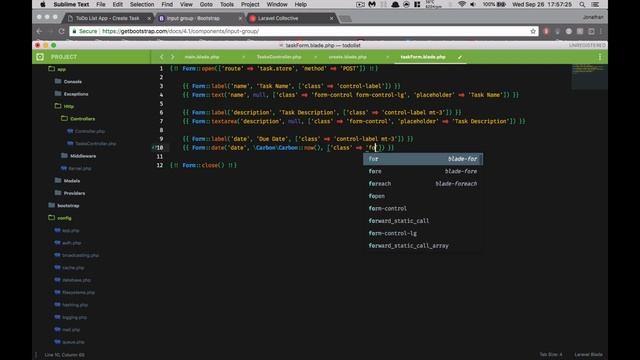Click the notification bell menu bar icon
This screenshot has height=360, width=640.
tap(395, 4)
